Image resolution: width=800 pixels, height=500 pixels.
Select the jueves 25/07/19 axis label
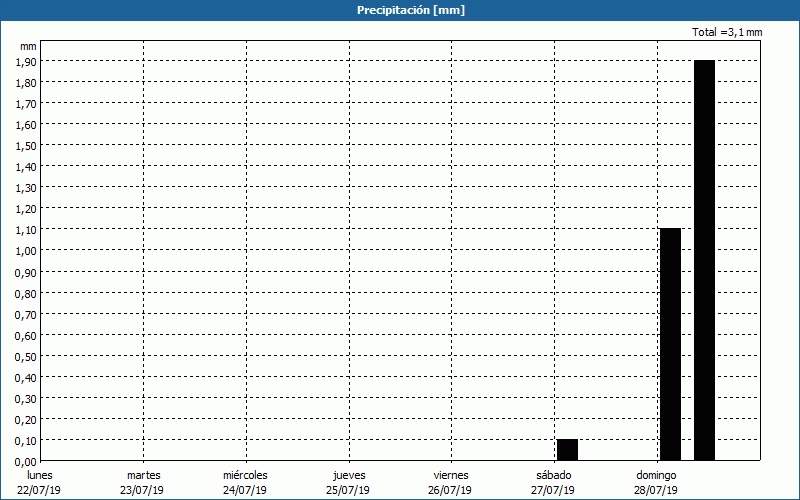pos(348,483)
